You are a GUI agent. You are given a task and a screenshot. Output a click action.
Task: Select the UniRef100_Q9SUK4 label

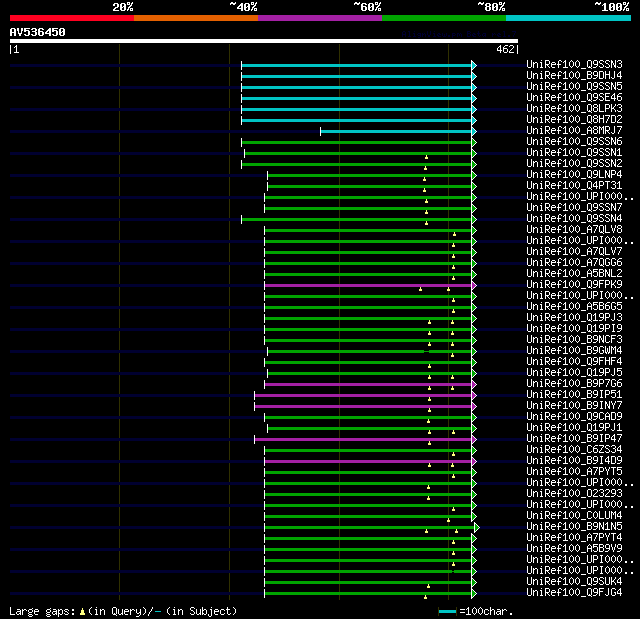pyautogui.click(x=574, y=582)
